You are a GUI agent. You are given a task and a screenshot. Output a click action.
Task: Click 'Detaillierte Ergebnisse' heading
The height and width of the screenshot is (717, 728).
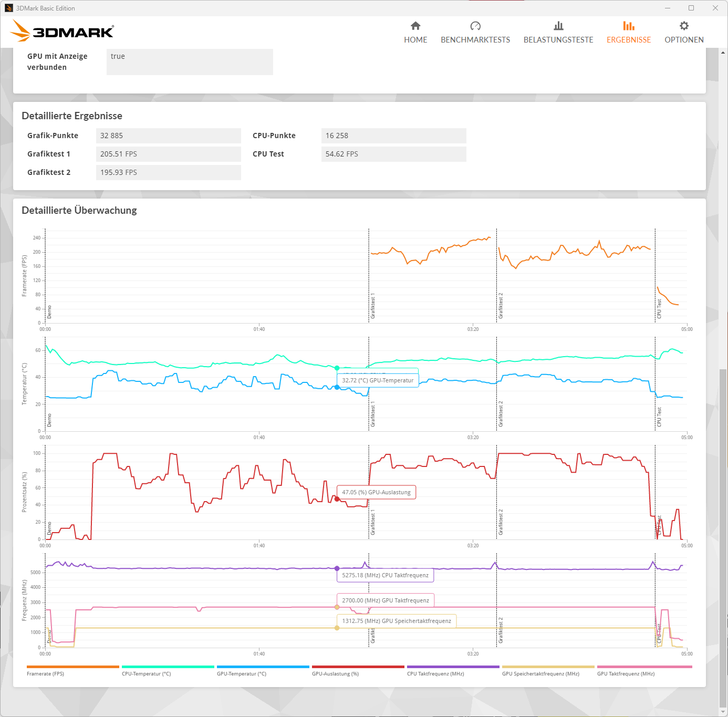pyautogui.click(x=72, y=116)
